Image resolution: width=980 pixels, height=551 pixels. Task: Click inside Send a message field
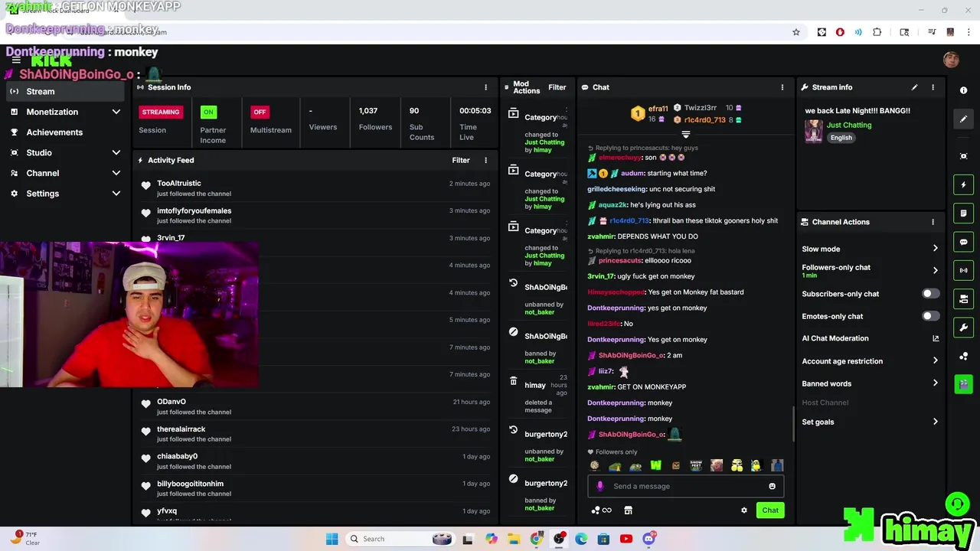[x=685, y=486]
